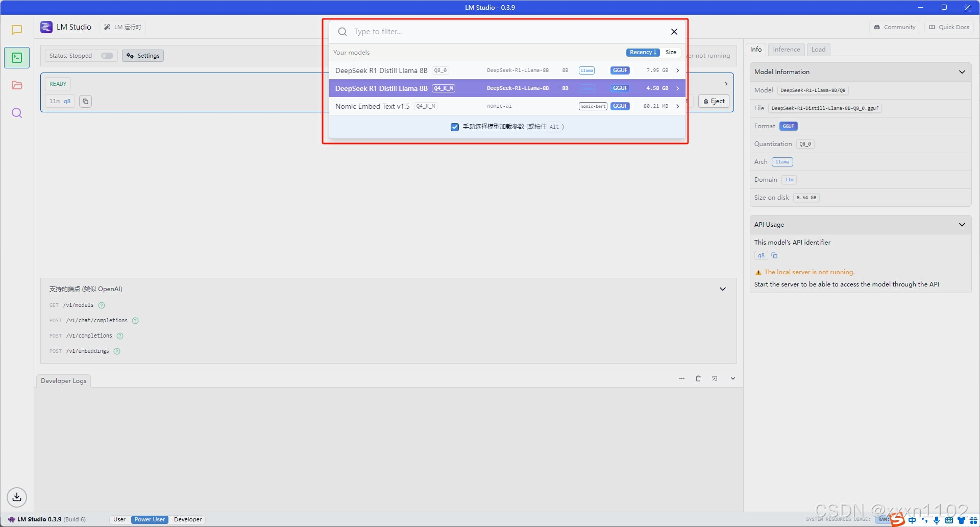Click the RAM usage indicator in status bar

click(x=883, y=519)
